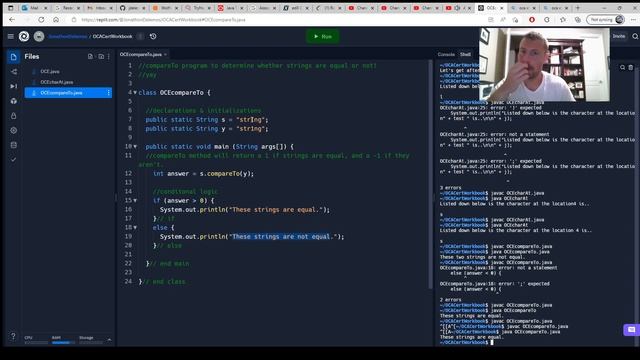
Task: Go to browser home page
Action: 56,20
